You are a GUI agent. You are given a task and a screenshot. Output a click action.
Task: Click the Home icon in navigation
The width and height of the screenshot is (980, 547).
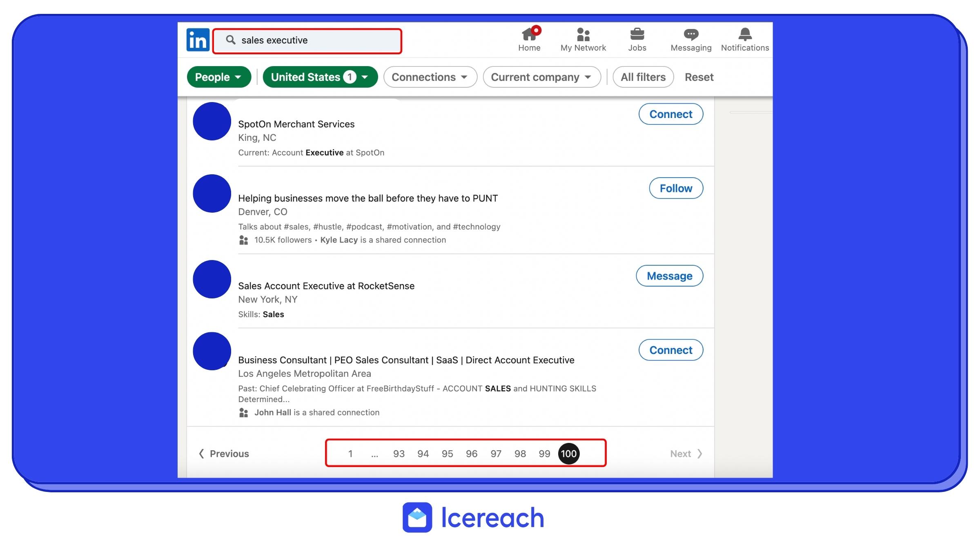click(529, 34)
